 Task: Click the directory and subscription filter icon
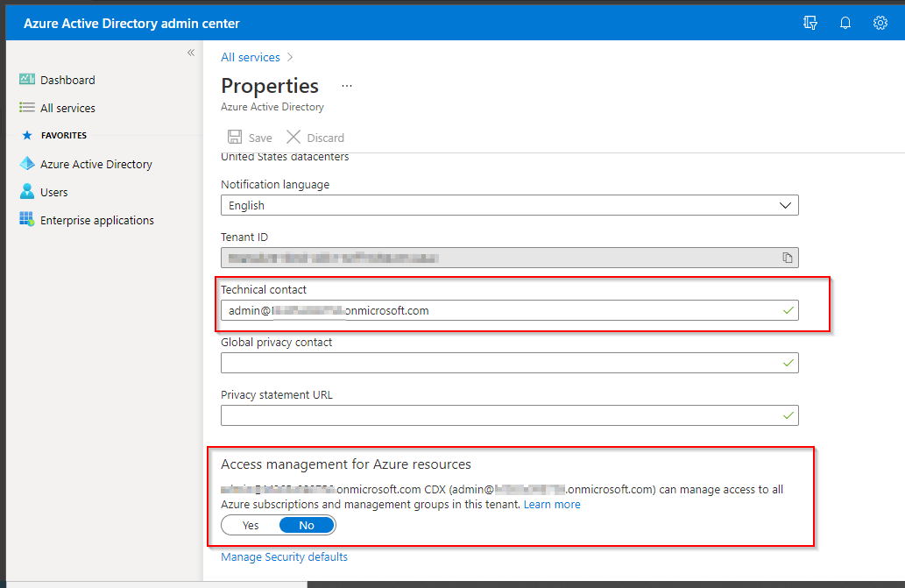(x=810, y=22)
